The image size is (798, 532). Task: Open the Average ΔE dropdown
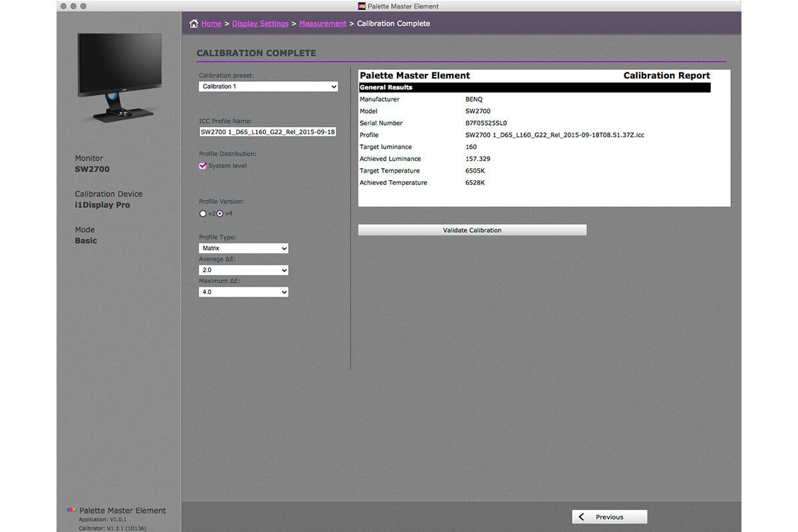click(243, 270)
